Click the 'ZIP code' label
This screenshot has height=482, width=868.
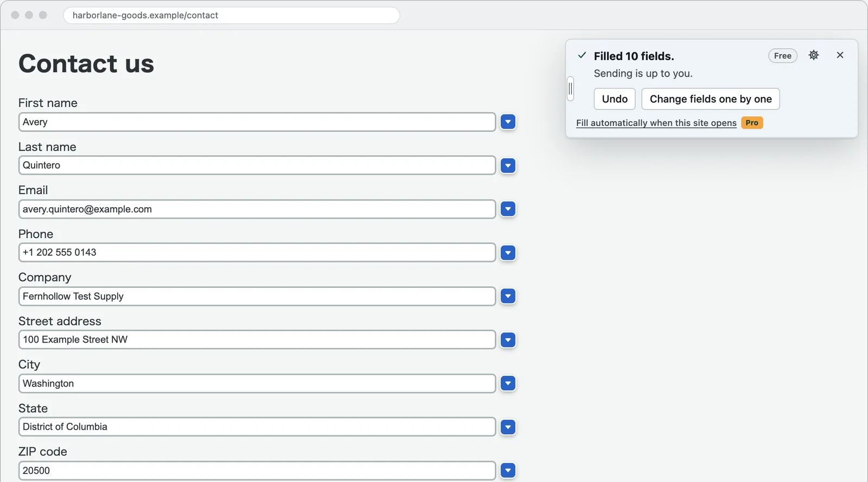pos(43,452)
